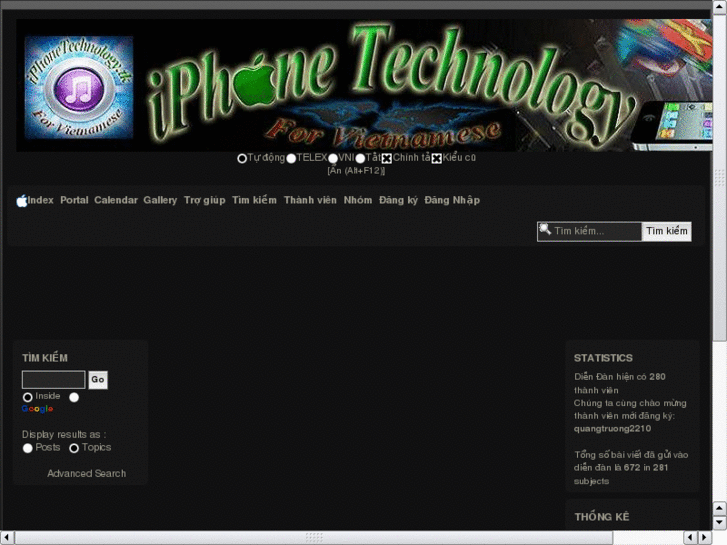Click the Tìm kiếm button next to search box

click(667, 231)
